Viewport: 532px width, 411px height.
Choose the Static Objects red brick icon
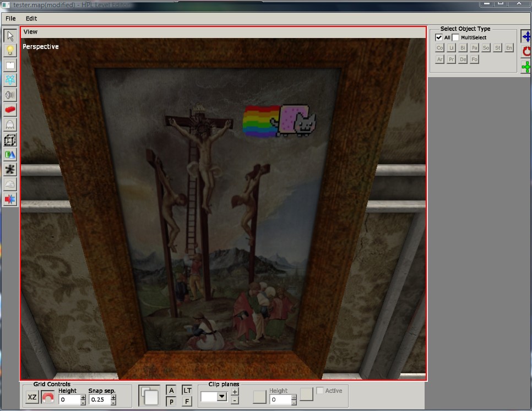(10, 110)
